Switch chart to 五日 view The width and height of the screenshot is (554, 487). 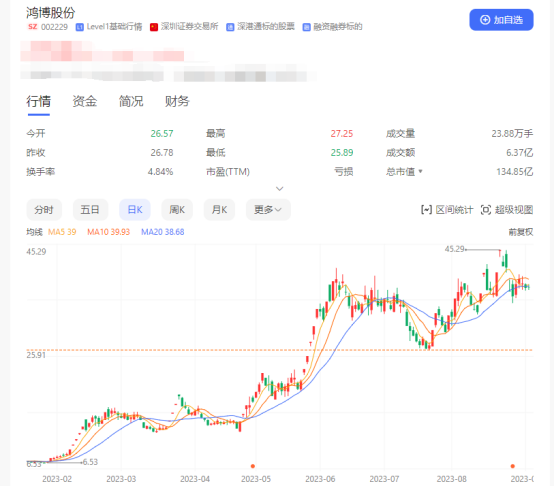pos(90,210)
